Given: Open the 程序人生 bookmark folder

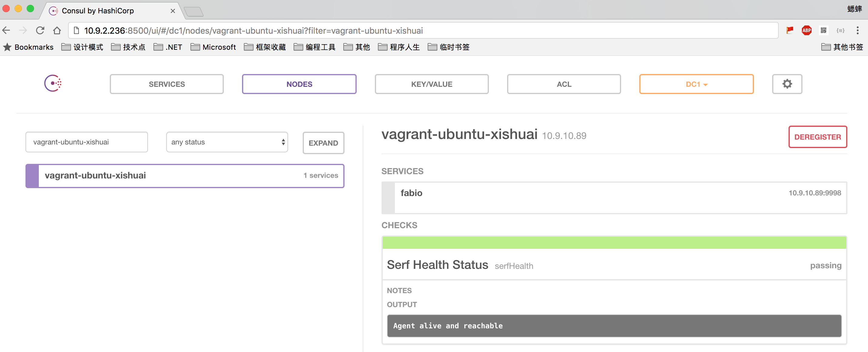Looking at the screenshot, I should click(399, 47).
